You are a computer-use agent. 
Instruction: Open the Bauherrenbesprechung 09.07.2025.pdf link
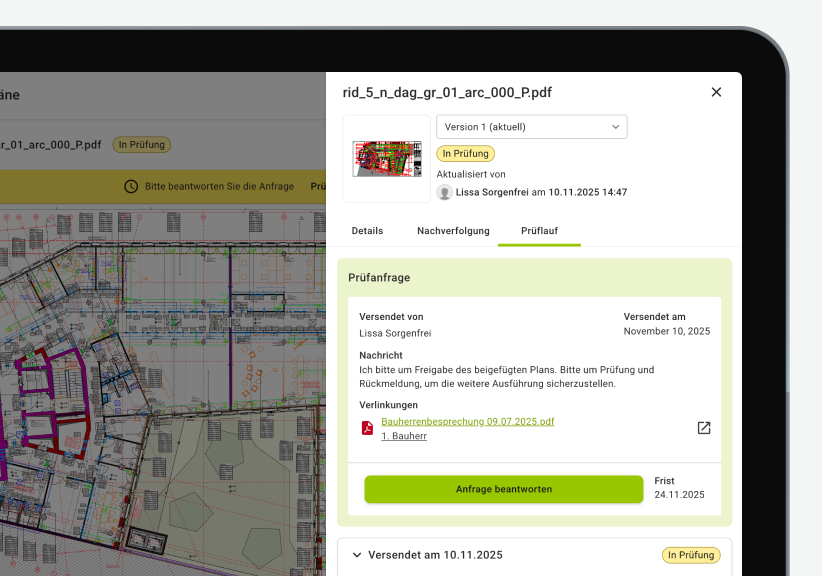(x=468, y=421)
